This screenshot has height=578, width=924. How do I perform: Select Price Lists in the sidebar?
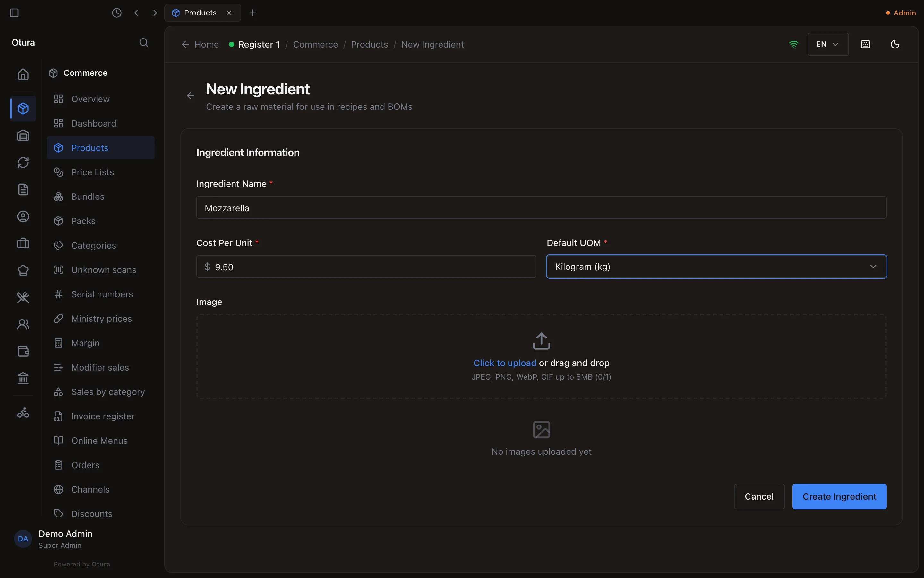click(x=101, y=172)
